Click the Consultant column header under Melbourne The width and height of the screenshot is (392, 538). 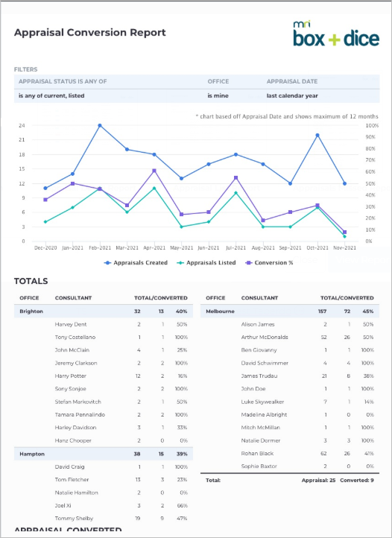pyautogui.click(x=259, y=298)
